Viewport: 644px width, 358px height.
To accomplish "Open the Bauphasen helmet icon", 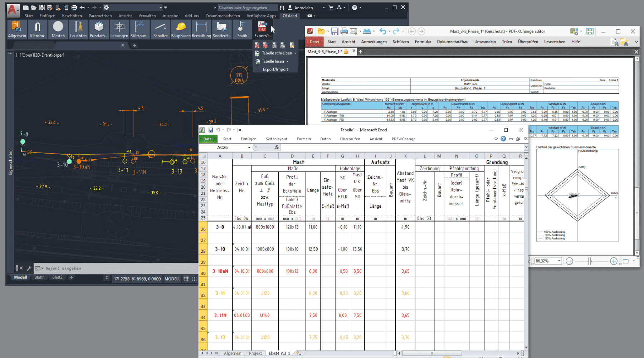I will (x=181, y=29).
